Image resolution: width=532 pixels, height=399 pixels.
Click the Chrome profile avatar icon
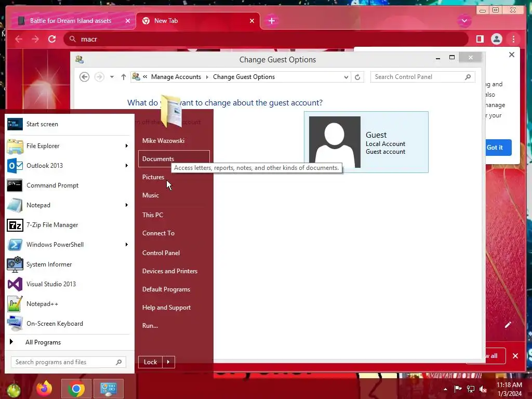pos(496,39)
